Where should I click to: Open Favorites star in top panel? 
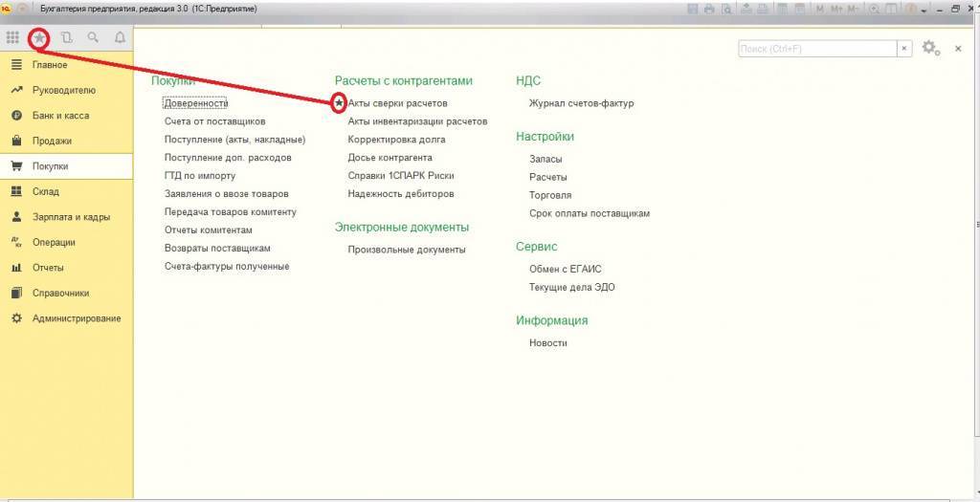39,38
